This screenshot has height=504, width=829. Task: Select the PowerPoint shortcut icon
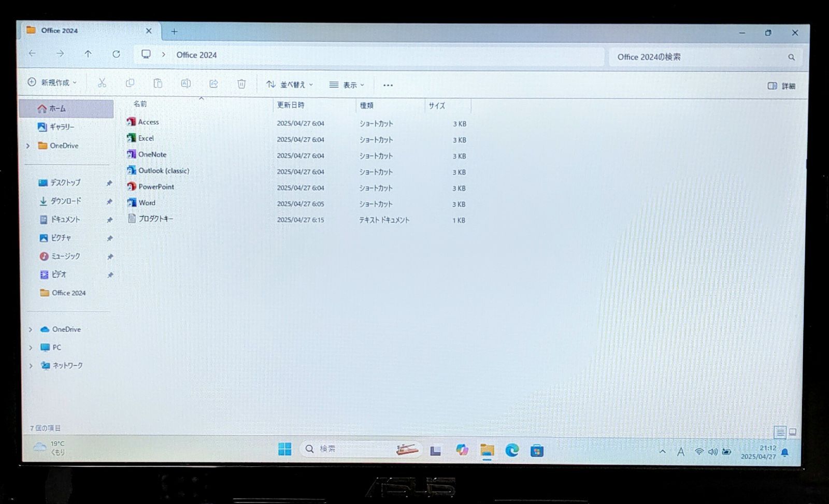click(x=132, y=186)
